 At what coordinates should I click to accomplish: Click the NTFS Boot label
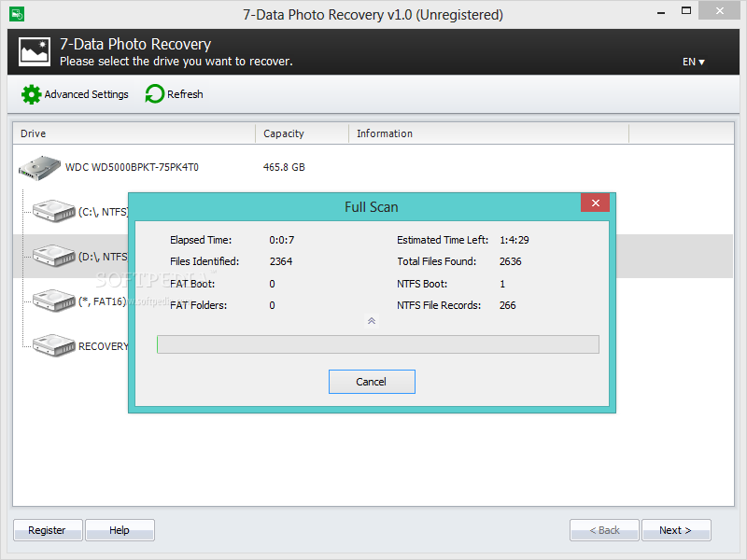[422, 284]
